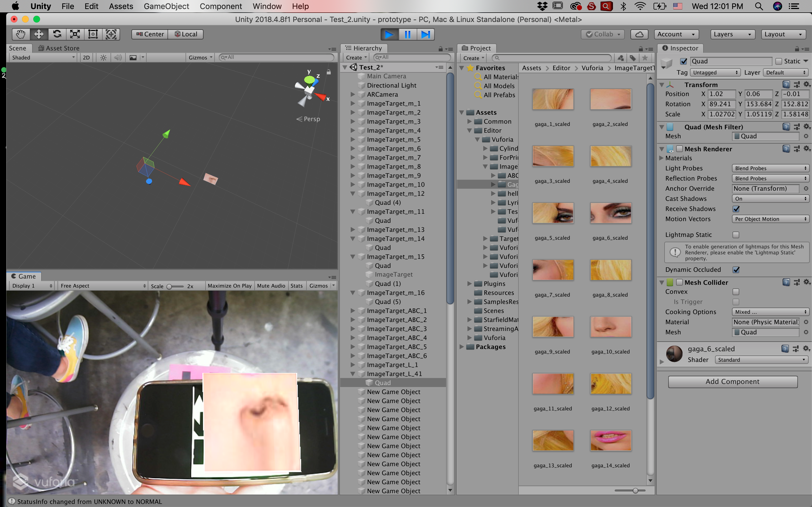Enable the Convex checkbox
Screen dimensions: 812x507
[x=736, y=292]
